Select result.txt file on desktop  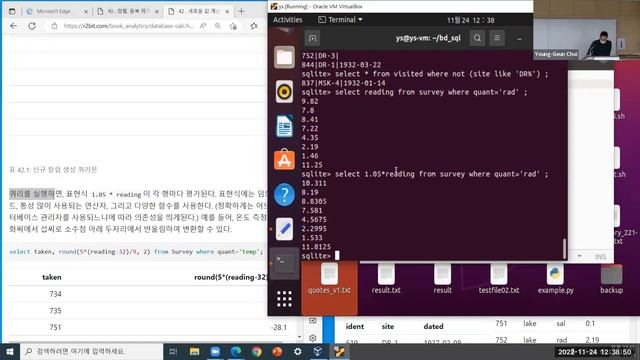pos(386,280)
